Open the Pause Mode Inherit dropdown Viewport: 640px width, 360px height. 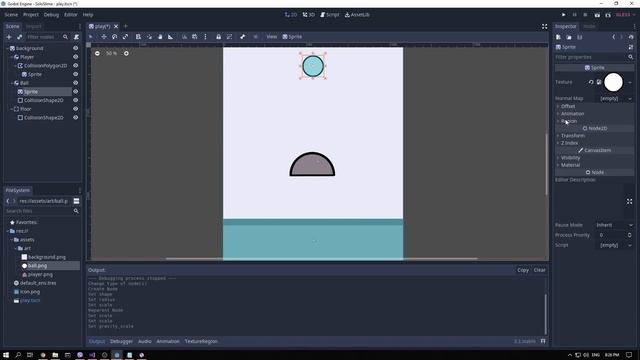tap(614, 225)
